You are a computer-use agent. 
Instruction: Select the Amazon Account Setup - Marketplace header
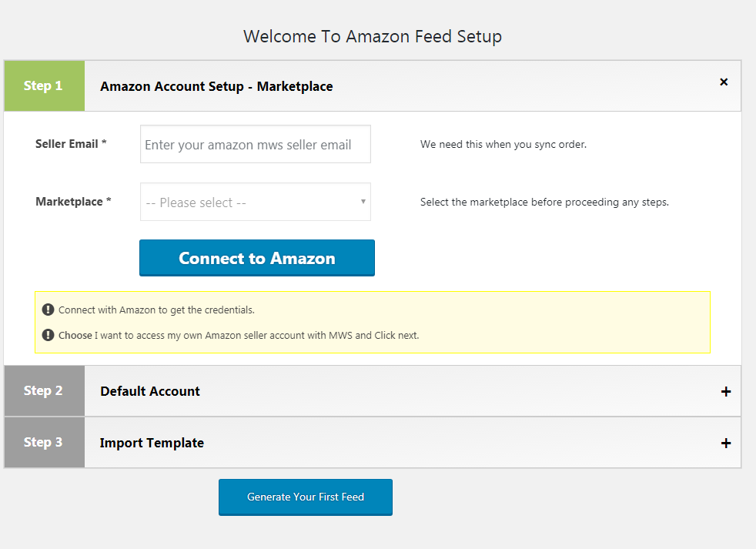tap(216, 86)
